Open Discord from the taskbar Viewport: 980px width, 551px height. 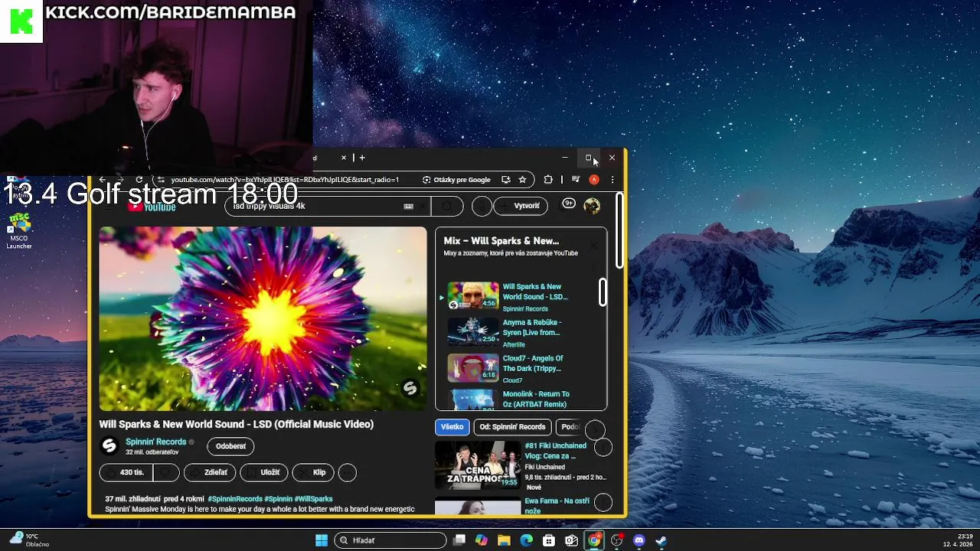[639, 540]
